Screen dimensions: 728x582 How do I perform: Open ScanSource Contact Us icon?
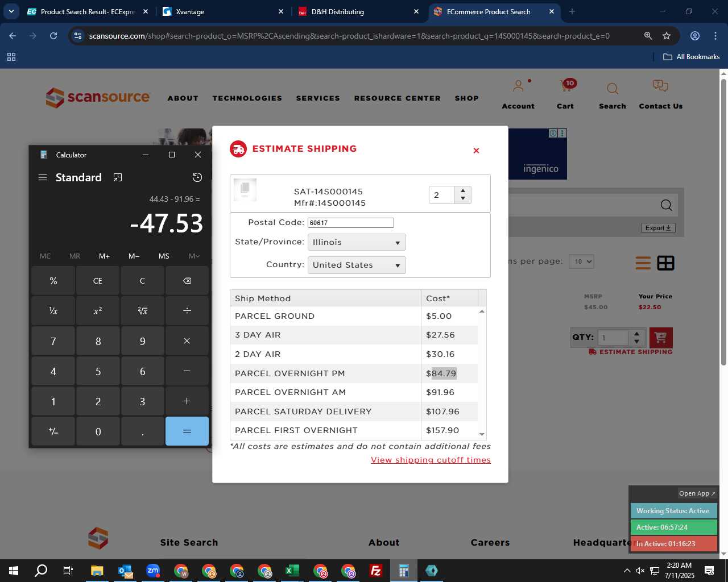coord(660,94)
